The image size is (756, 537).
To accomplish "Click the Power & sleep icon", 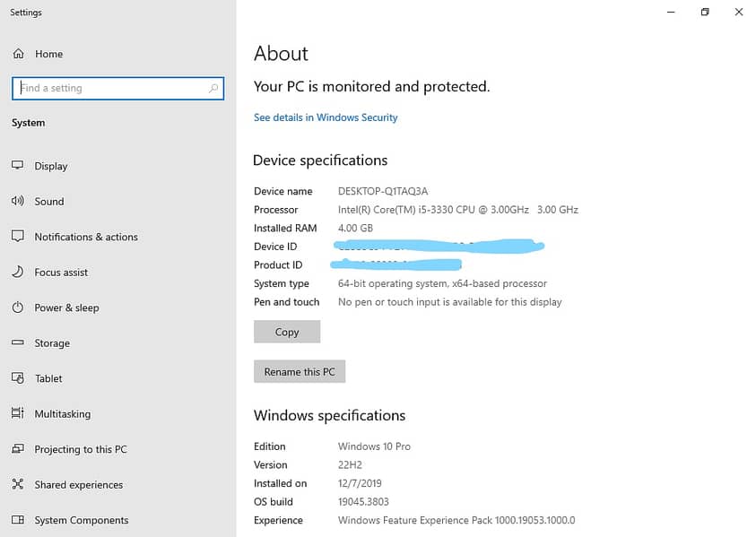I will 17,307.
